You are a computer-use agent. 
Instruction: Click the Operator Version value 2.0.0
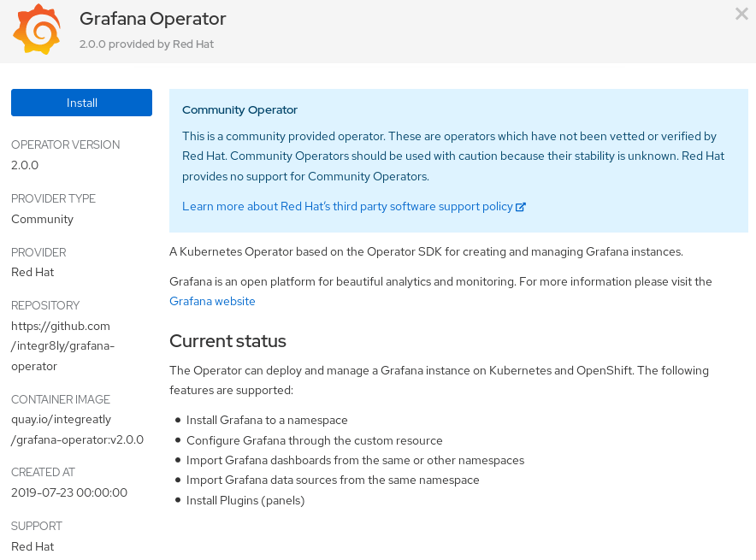[25, 165]
